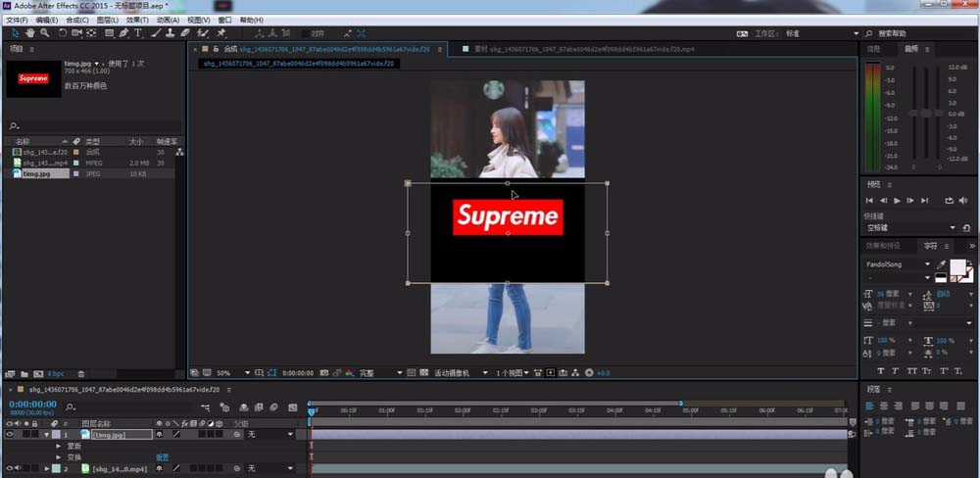Click the Reset (重置) link for Transform
This screenshot has width=980, height=478.
[x=162, y=457]
